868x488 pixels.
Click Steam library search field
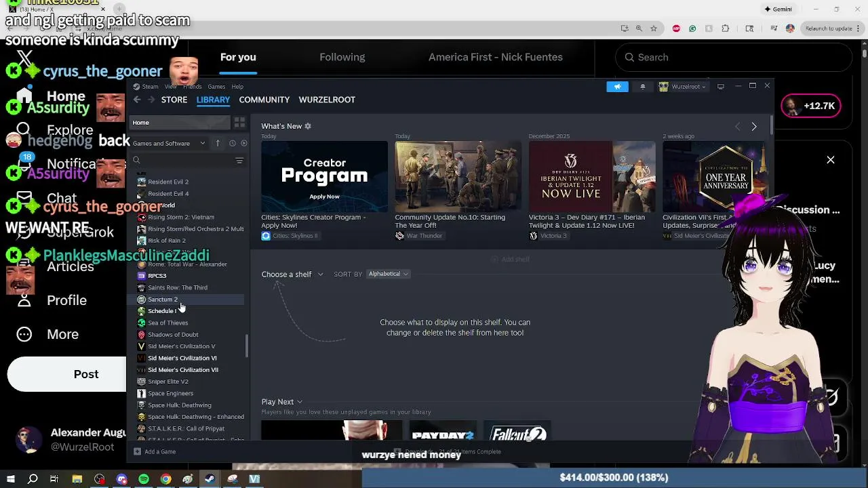click(x=183, y=161)
